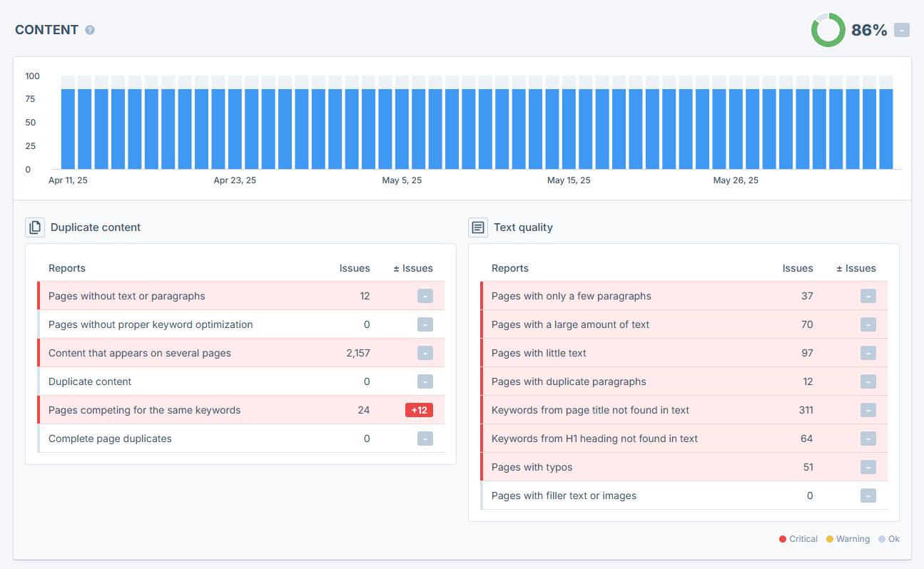
Task: Click the Duplicate content section heading
Action: click(x=96, y=227)
